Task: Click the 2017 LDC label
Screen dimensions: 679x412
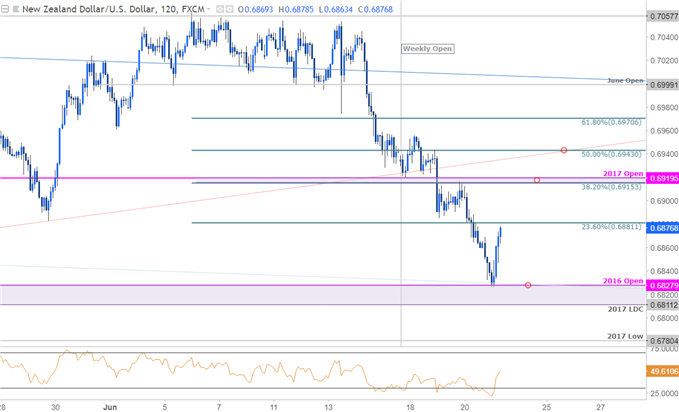Action: pos(625,309)
